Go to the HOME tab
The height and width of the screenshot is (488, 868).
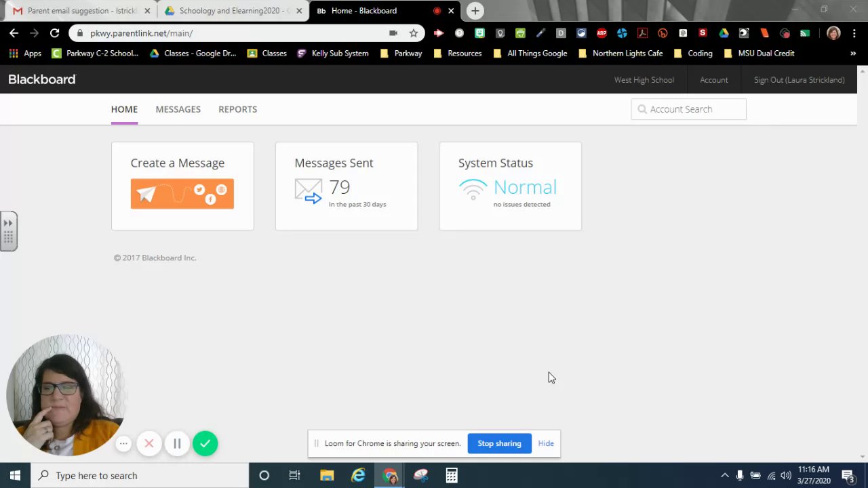[x=124, y=109]
